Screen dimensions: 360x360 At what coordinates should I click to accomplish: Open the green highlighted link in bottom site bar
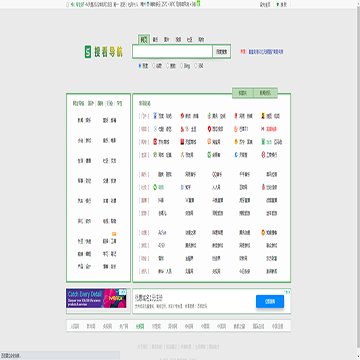(140, 326)
